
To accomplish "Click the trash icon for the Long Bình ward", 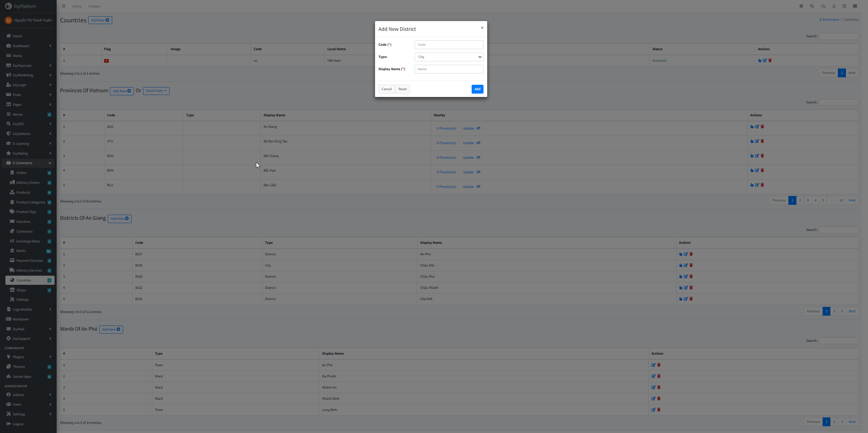I will [x=659, y=410].
